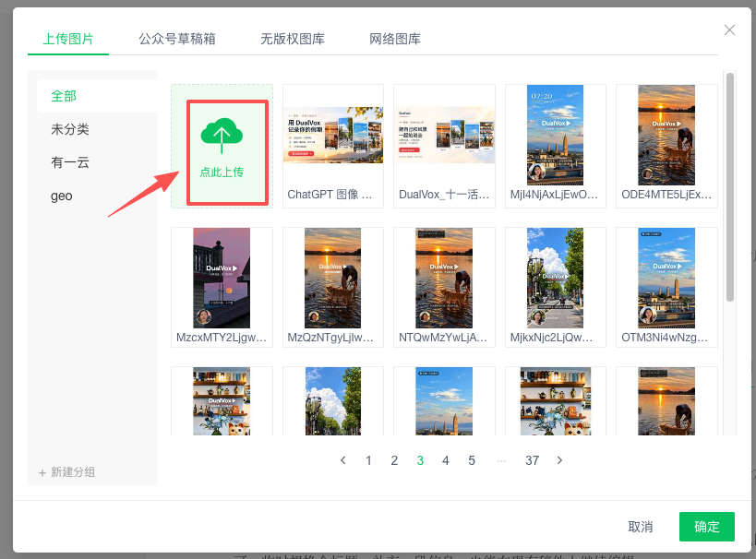Select the NTQwMzYwLjA image thumbnail

(x=445, y=287)
